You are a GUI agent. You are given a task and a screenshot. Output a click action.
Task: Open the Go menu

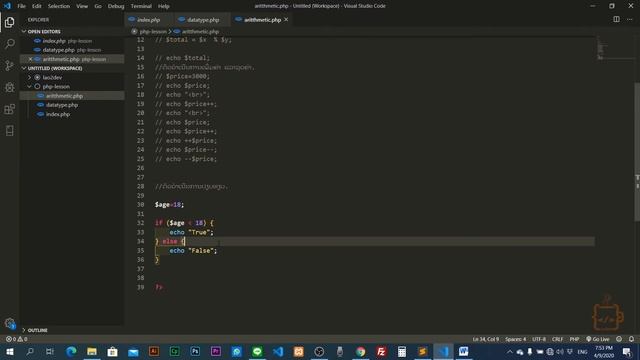[98, 6]
